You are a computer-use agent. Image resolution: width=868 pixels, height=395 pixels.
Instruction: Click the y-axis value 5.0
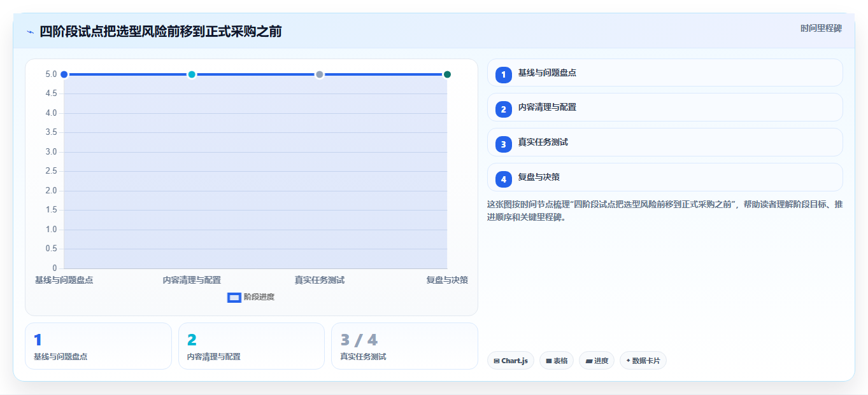pyautogui.click(x=51, y=74)
